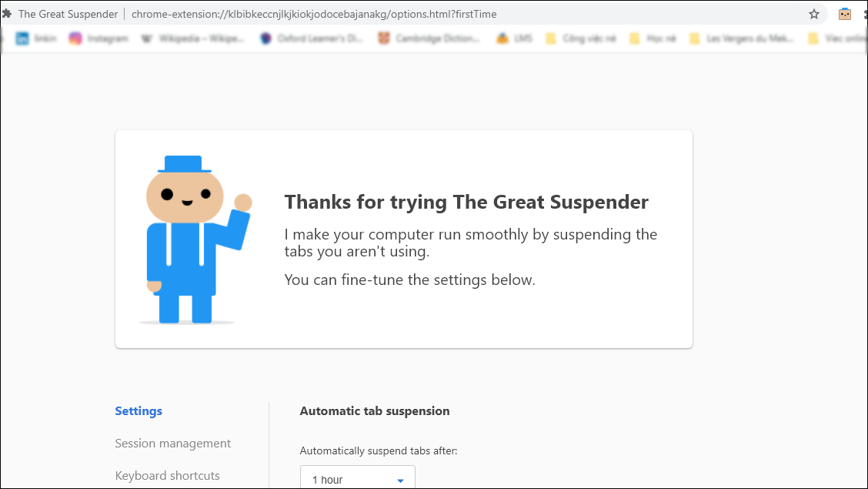Open the '1 hour' suspend time dropdown
Image resolution: width=868 pixels, height=489 pixels.
pyautogui.click(x=358, y=478)
